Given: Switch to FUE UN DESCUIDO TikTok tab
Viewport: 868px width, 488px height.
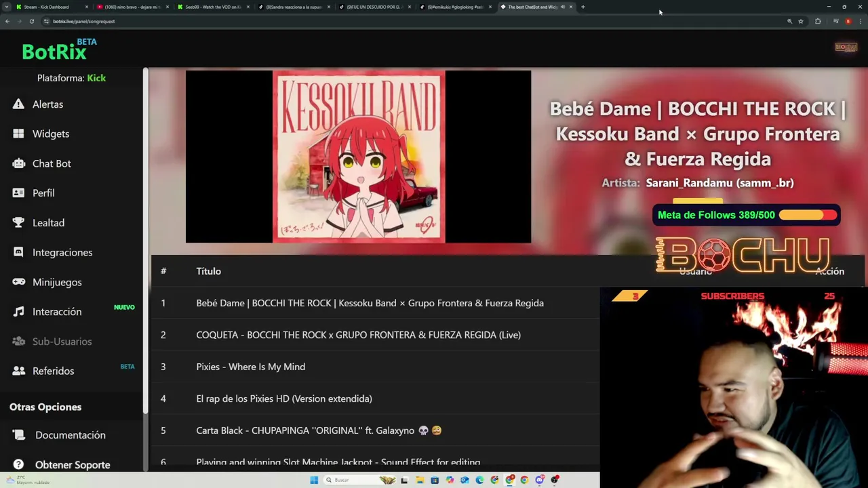Looking at the screenshot, I should pos(374,7).
